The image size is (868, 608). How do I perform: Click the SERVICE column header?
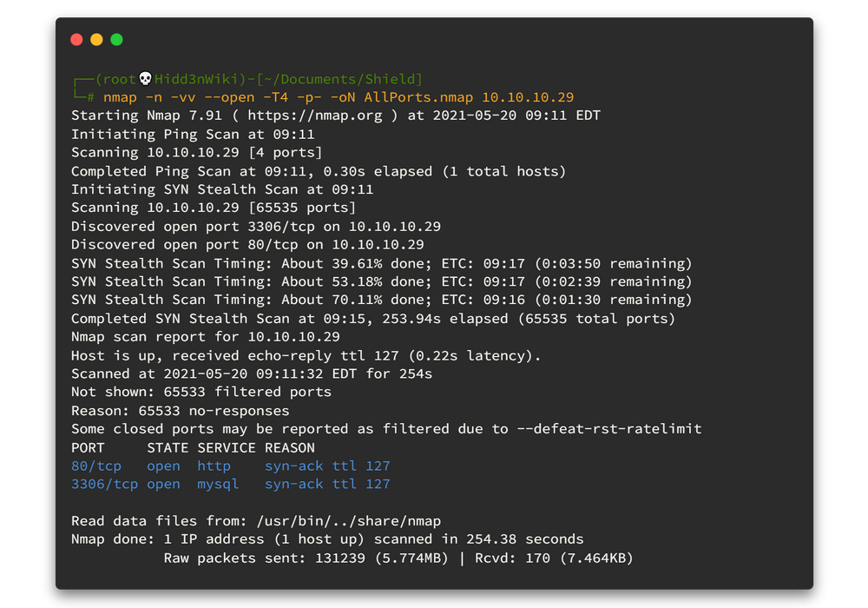pyautogui.click(x=226, y=448)
